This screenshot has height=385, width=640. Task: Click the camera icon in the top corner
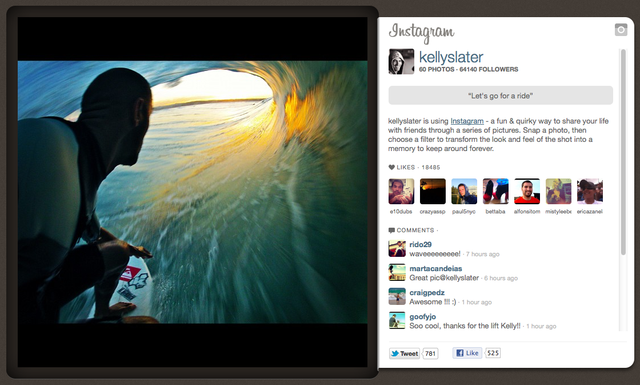tap(621, 30)
